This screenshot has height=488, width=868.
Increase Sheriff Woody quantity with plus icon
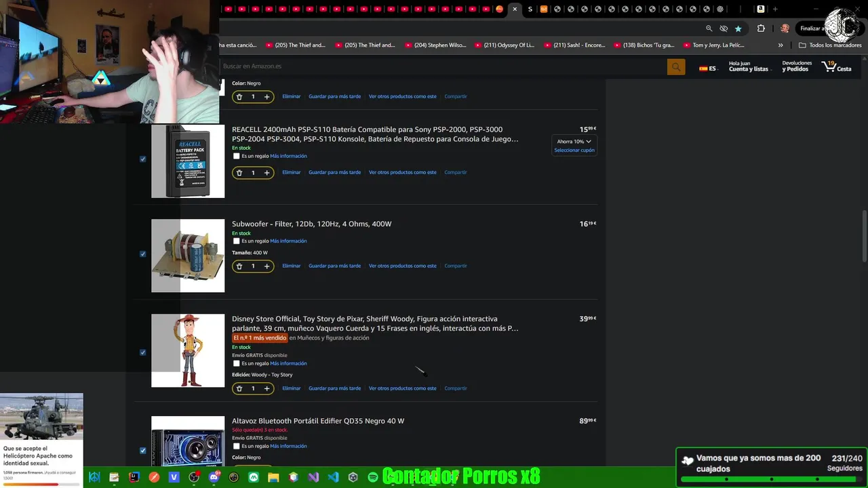tap(267, 388)
